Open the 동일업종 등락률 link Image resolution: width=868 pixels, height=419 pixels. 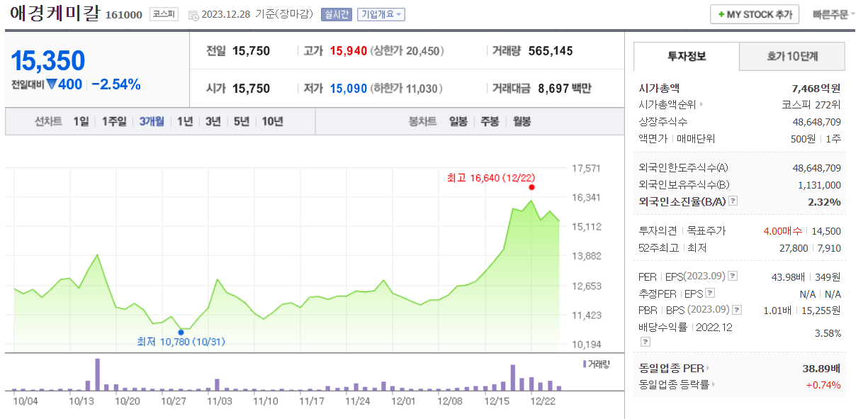pyautogui.click(x=677, y=385)
